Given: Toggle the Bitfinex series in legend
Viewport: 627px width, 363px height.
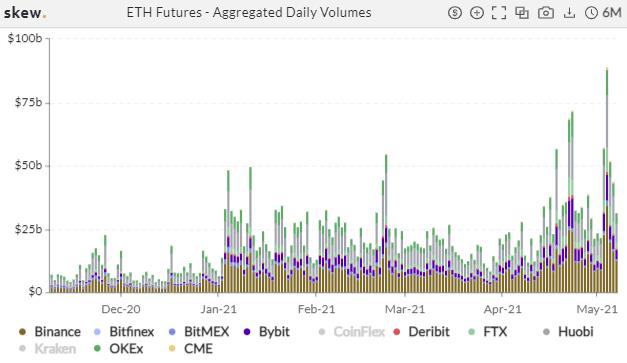Looking at the screenshot, I should pyautogui.click(x=124, y=331).
